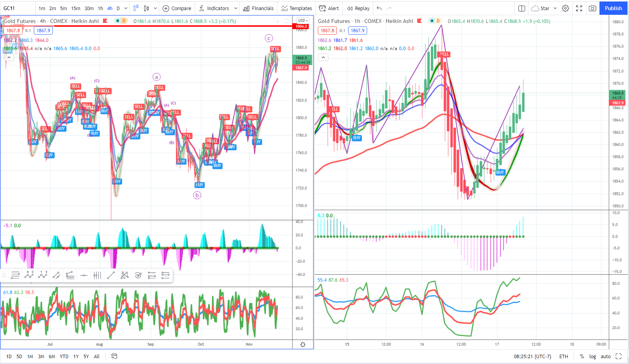
Task: Select the XABCD pattern tool
Action: 124,275
